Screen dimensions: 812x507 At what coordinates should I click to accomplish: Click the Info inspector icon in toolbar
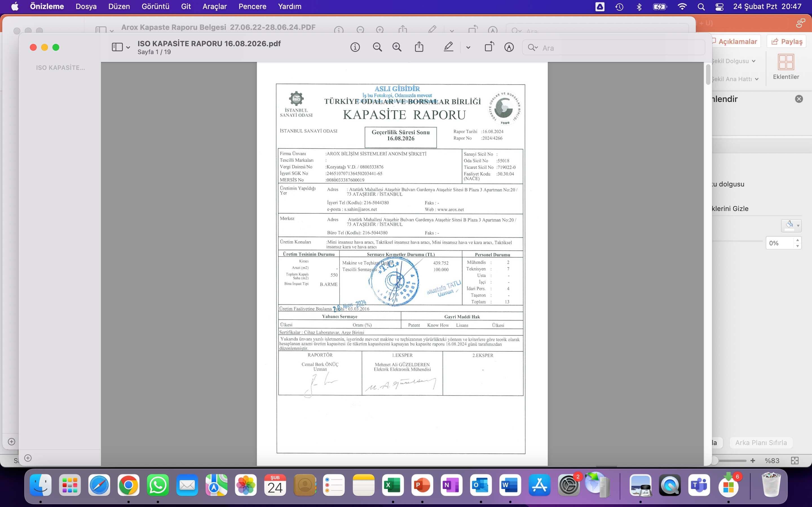[x=355, y=47]
